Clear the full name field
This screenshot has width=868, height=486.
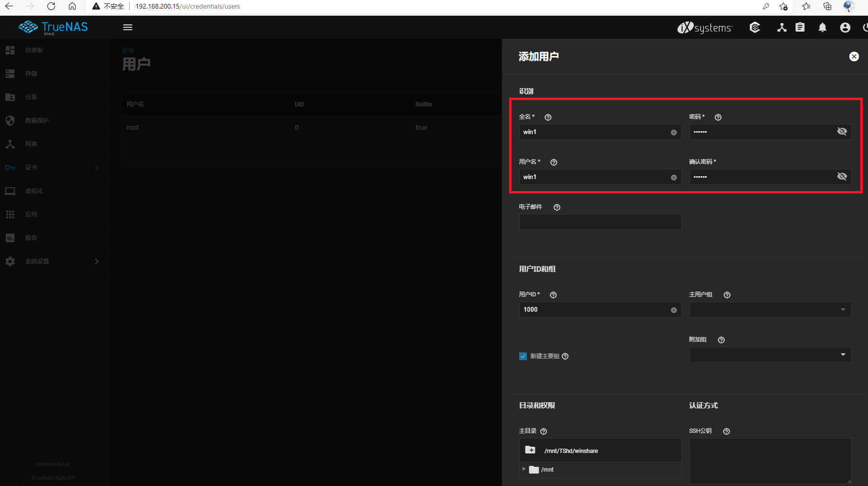(x=674, y=132)
